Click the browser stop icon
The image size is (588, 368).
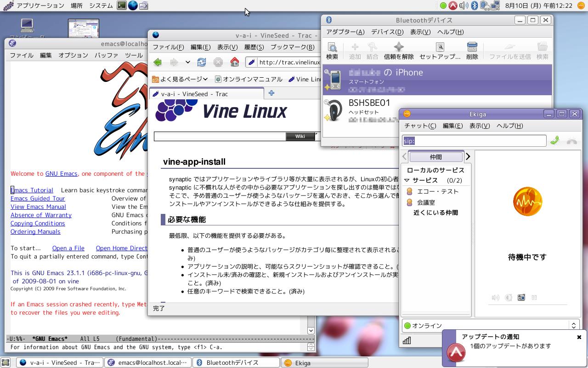pyautogui.click(x=218, y=62)
